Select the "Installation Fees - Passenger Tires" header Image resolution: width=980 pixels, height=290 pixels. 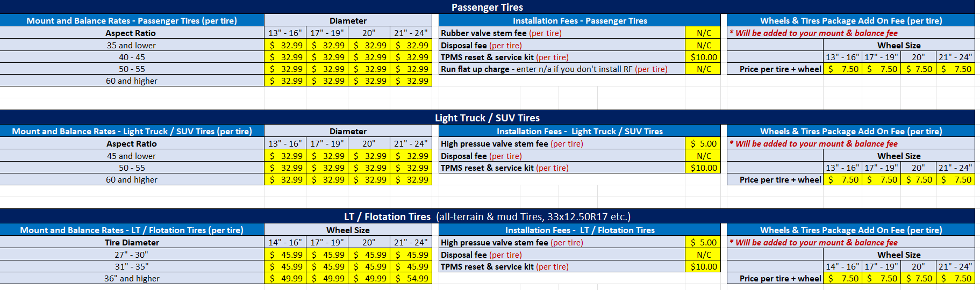[x=580, y=20]
